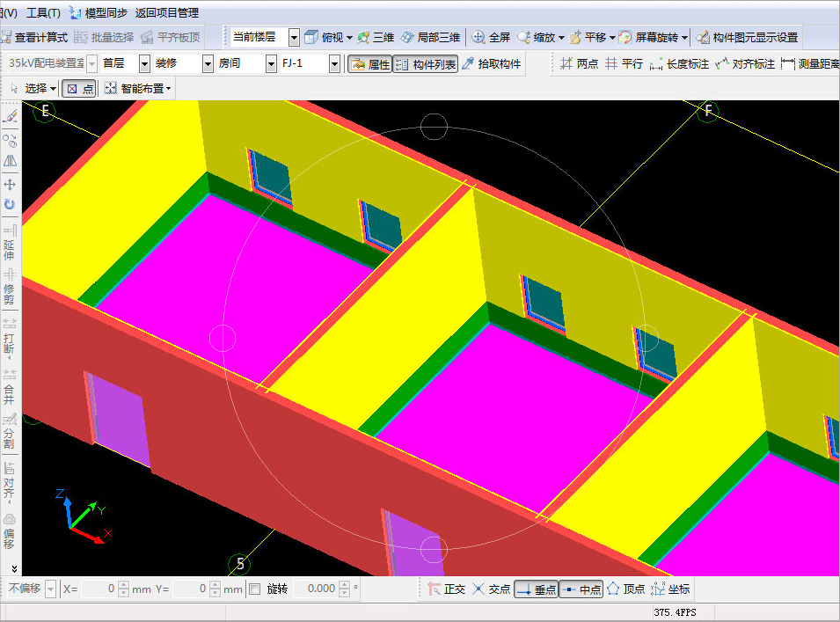Click the 属性 properties button
The height and width of the screenshot is (622, 840).
click(x=370, y=64)
